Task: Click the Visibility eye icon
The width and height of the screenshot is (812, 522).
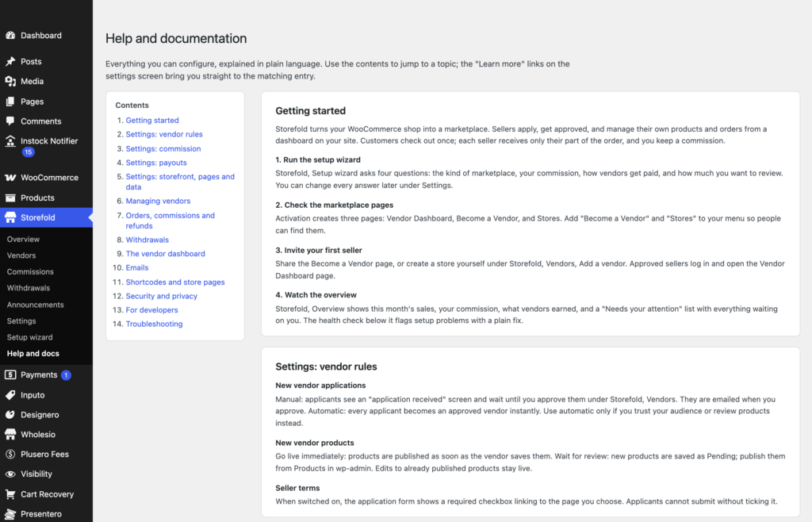Action: [10, 474]
